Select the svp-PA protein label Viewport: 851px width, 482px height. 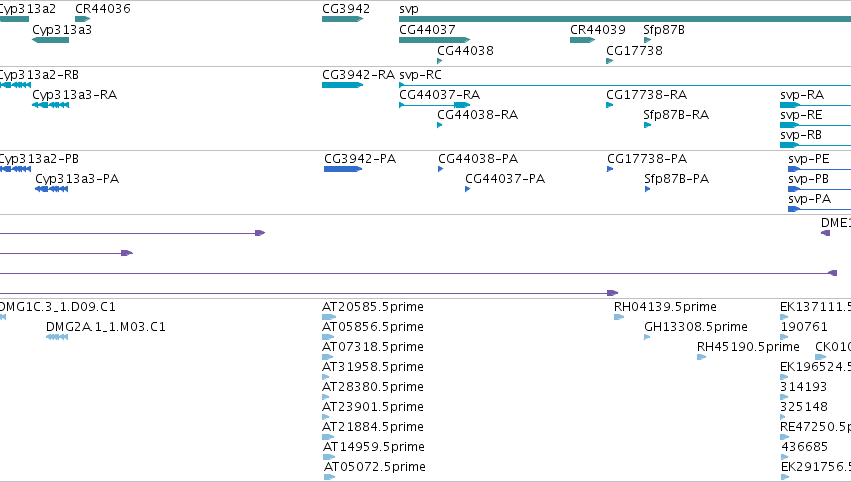[x=809, y=199]
